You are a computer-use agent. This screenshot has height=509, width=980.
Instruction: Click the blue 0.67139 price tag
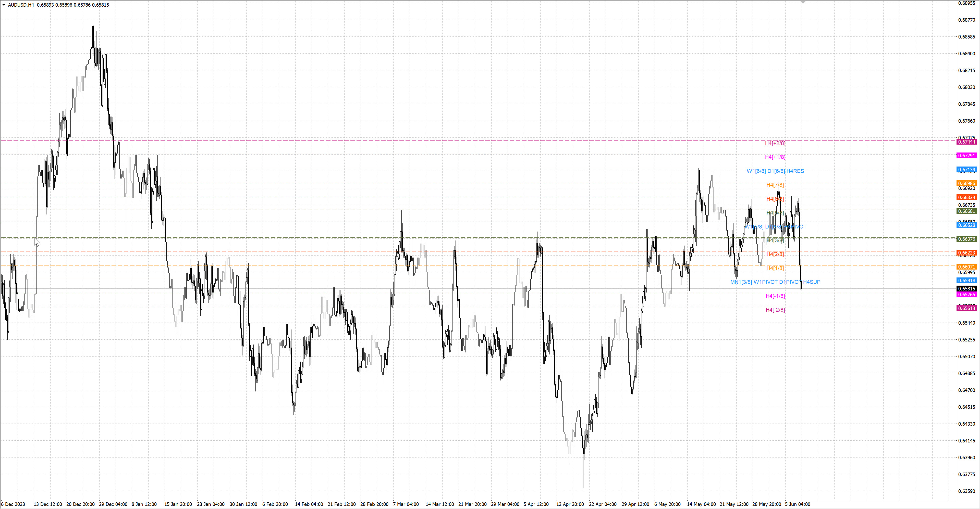[x=966, y=170]
